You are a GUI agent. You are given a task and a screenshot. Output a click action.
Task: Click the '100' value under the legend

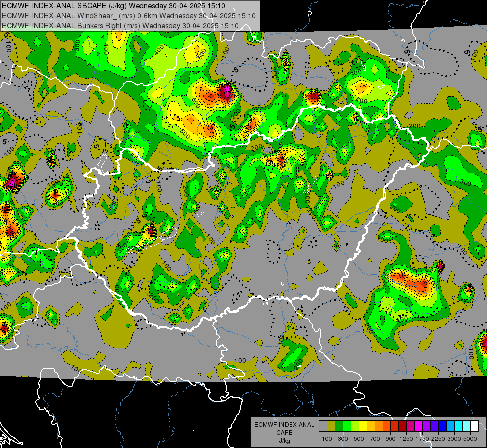point(327,439)
